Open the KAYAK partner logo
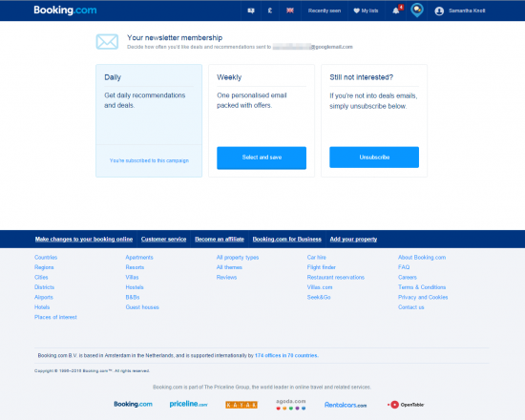Screen dimensions: 525x420 tap(241, 405)
